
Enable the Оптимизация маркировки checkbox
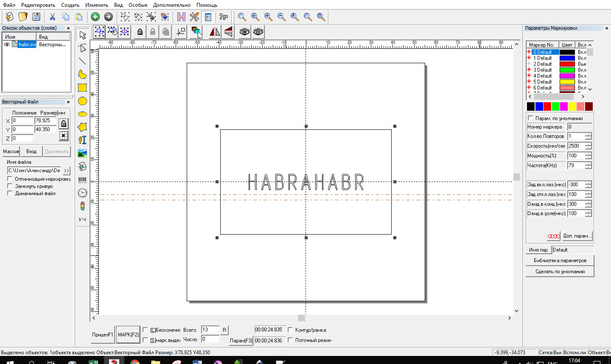coord(10,179)
